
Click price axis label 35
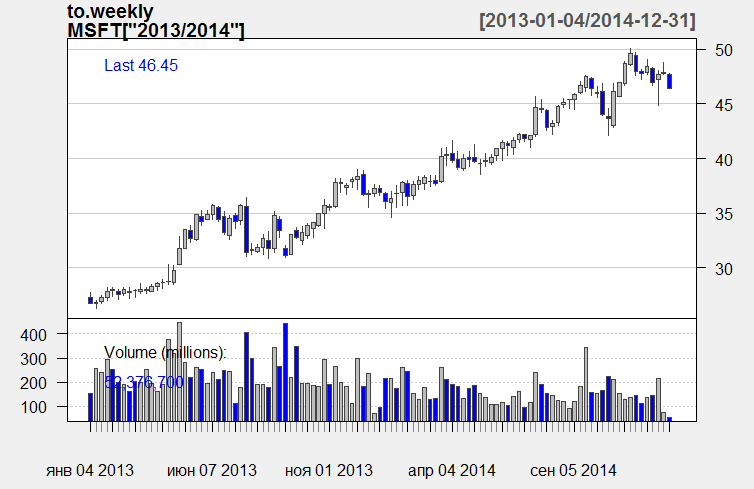point(724,214)
